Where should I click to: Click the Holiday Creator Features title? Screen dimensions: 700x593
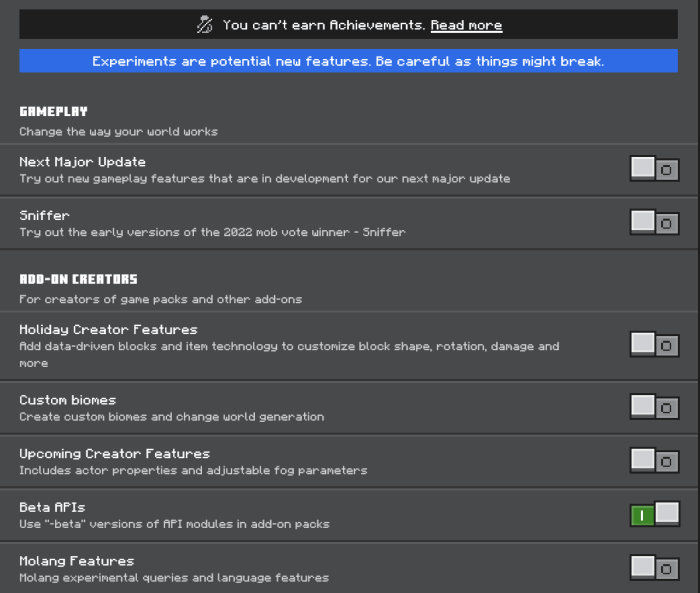click(x=108, y=329)
